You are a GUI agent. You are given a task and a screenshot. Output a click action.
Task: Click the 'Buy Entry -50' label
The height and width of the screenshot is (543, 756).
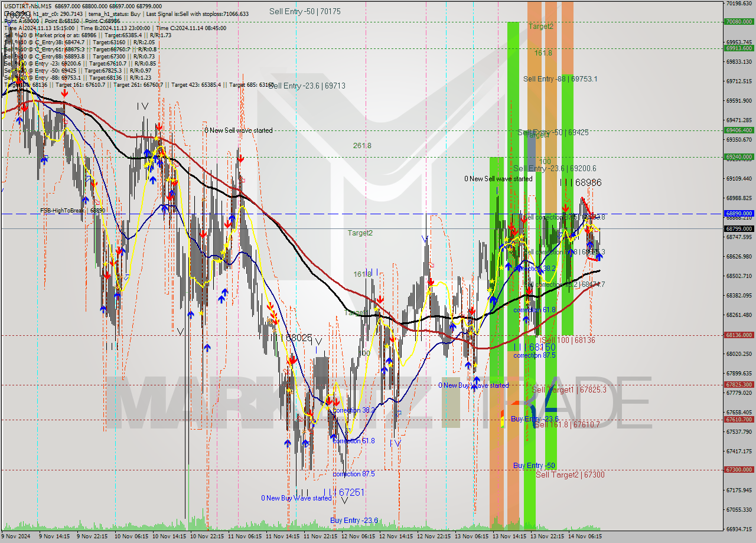point(534,466)
